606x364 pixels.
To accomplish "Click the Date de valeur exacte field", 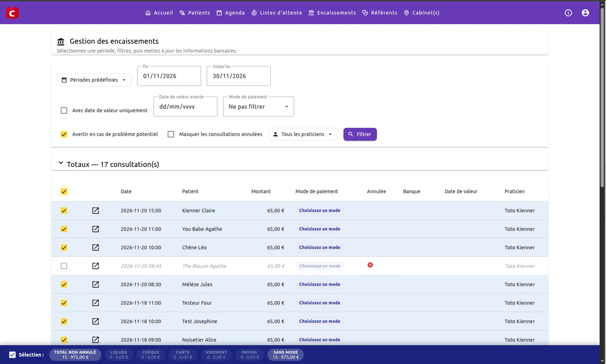I will tap(185, 107).
